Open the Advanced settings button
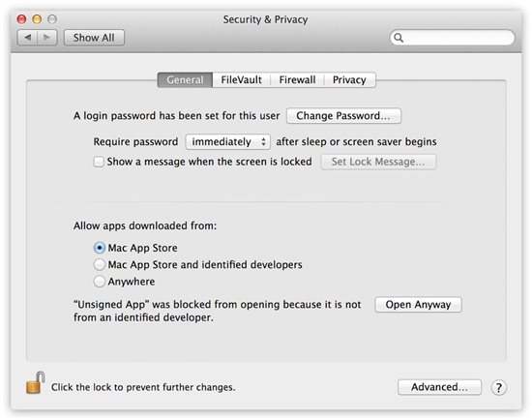 coord(439,387)
